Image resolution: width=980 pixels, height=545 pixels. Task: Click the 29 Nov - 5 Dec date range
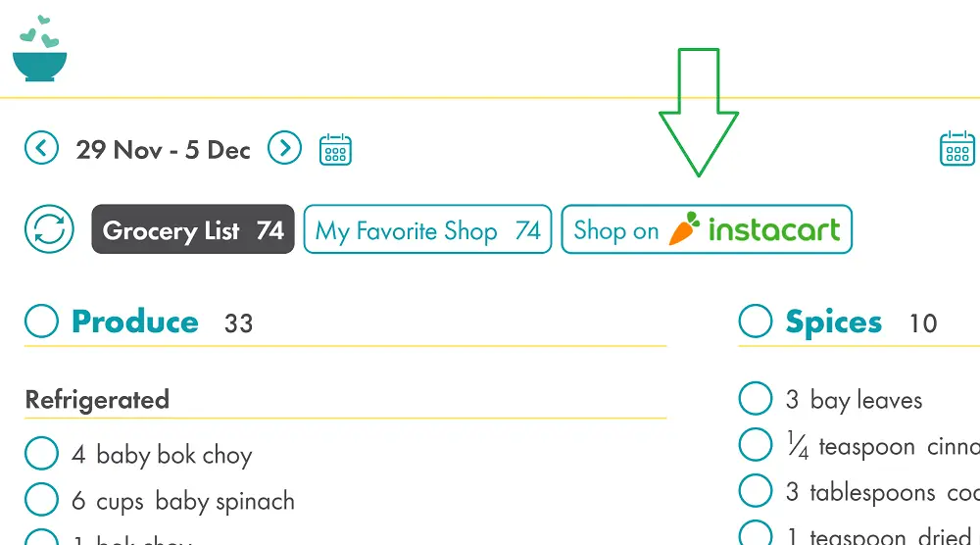point(163,150)
